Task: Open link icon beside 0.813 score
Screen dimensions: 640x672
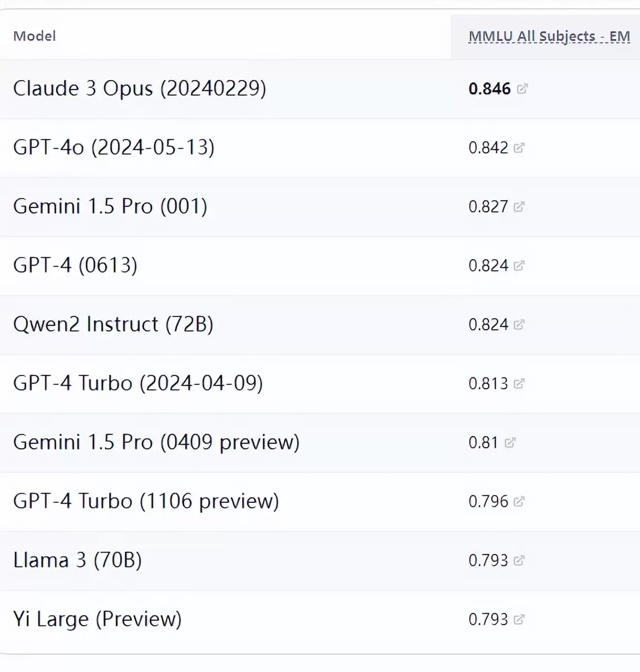Action: tap(519, 383)
